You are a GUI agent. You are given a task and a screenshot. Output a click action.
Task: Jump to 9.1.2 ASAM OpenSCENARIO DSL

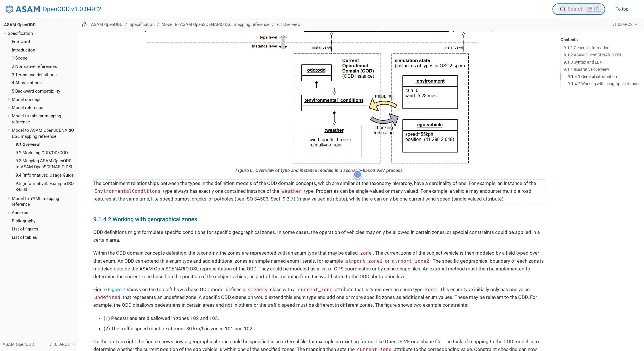tap(593, 55)
